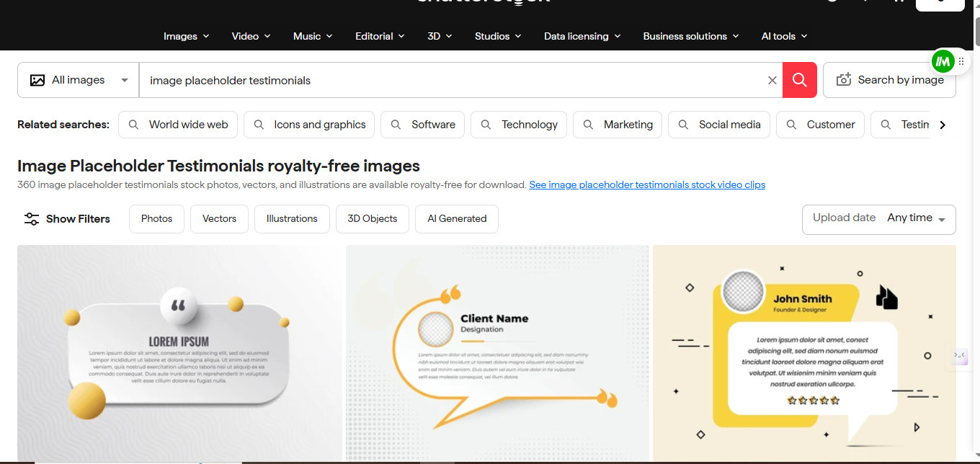Toggle the Vectors filter chip
This screenshot has width=980, height=464.
point(219,219)
